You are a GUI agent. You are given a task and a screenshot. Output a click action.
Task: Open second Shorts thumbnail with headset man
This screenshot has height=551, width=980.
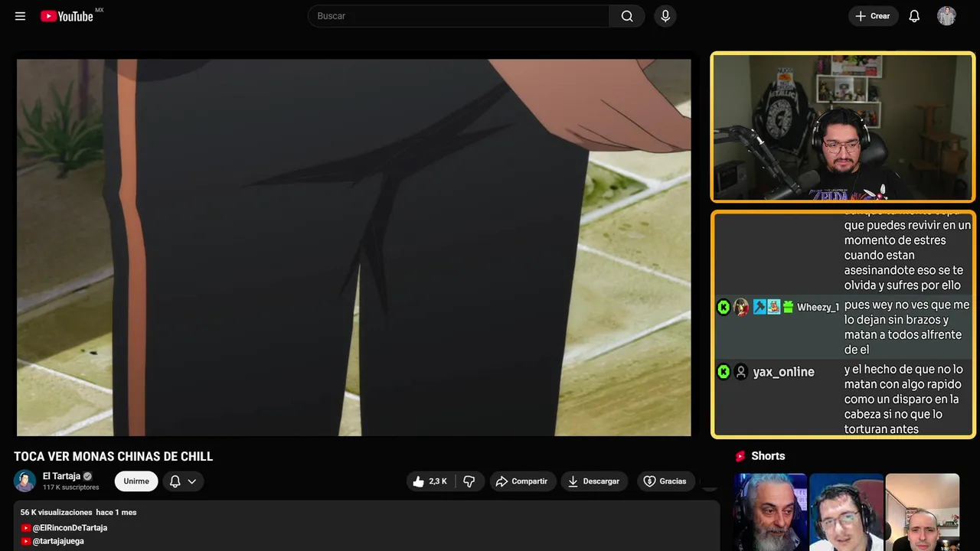(846, 512)
